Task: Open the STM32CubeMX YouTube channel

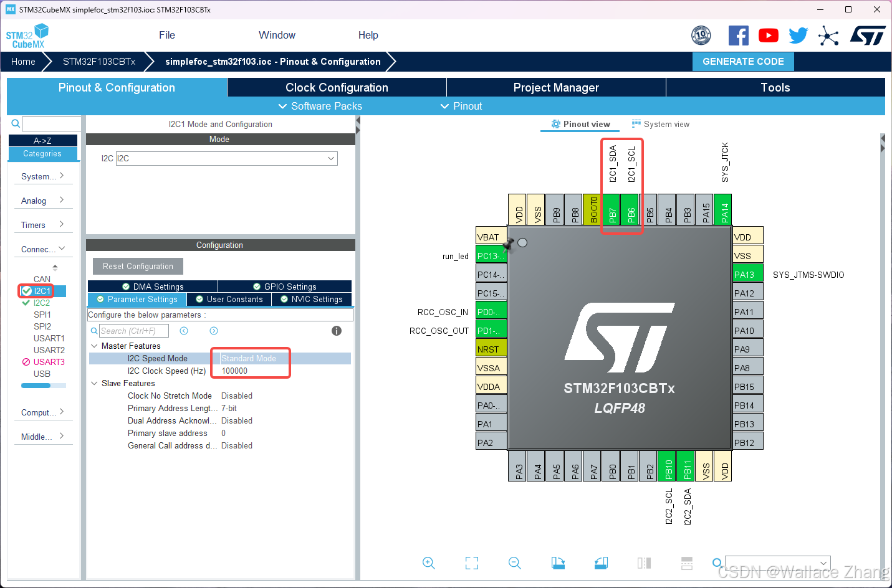Action: point(768,36)
